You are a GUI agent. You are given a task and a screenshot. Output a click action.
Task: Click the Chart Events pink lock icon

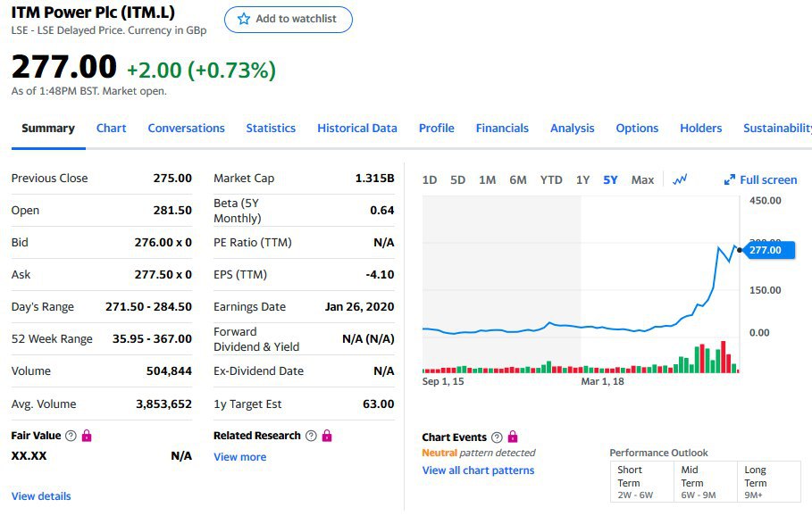[x=513, y=437]
